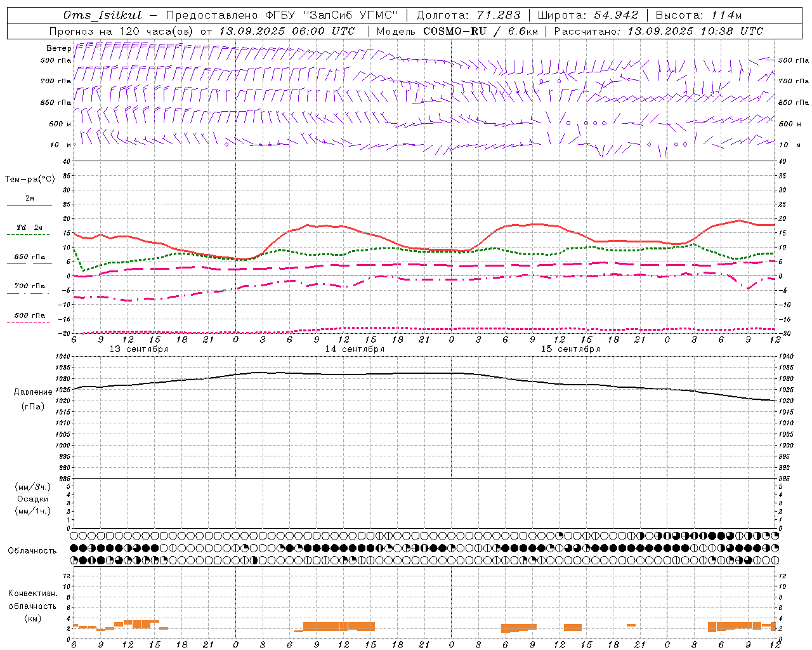Click the station name Oms_Isilkul
This screenshot has width=812, height=650.
[102, 15]
